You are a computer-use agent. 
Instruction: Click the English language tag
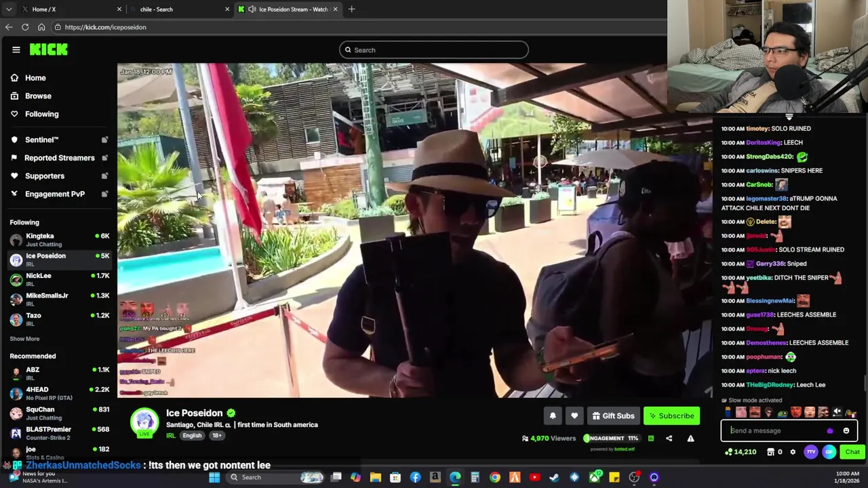point(192,436)
